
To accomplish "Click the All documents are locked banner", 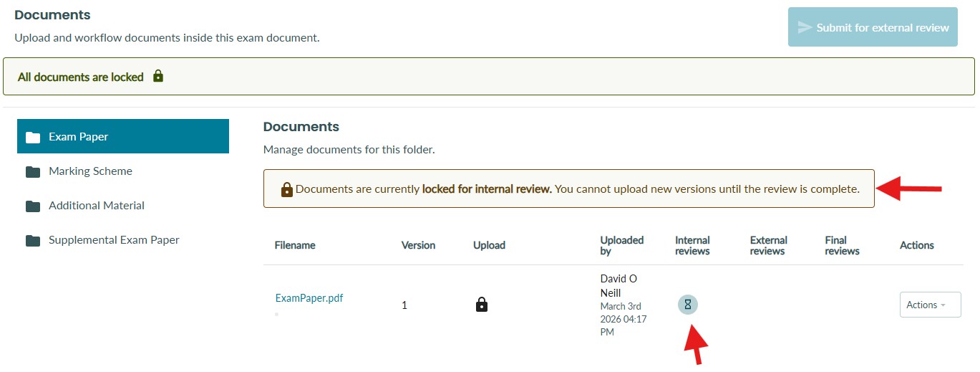I will (489, 76).
